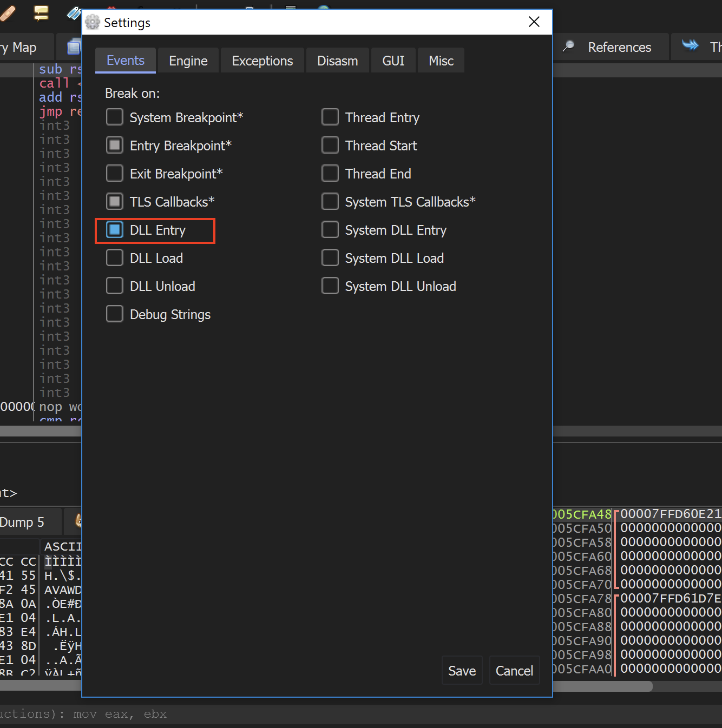Screen dimensions: 722x728
Task: Check the Thread Entry option
Action: click(x=330, y=117)
